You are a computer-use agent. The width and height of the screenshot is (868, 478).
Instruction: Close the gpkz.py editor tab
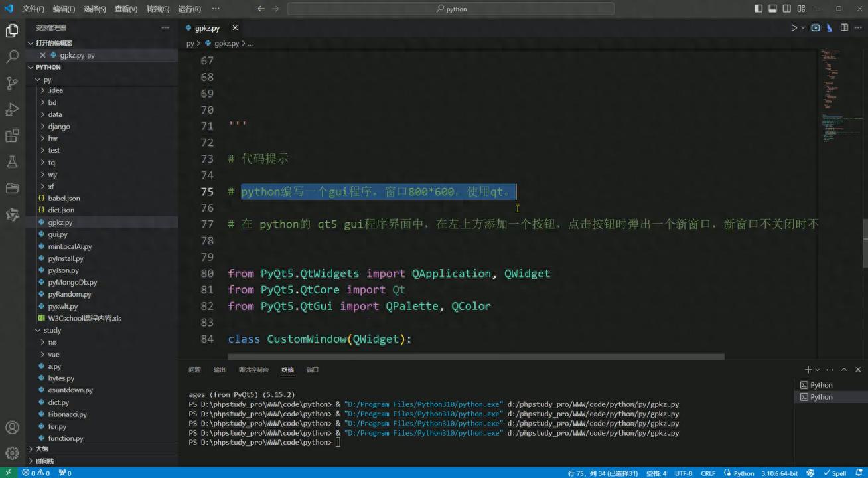point(234,28)
